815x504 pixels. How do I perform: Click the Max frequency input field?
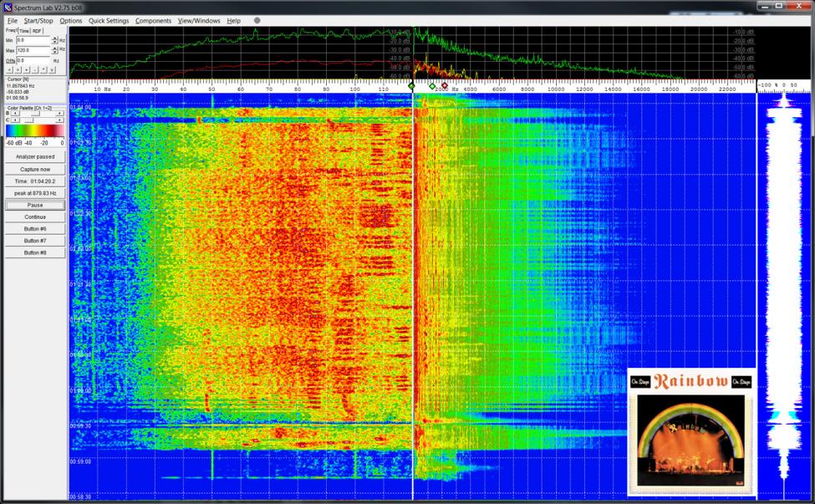coord(33,50)
